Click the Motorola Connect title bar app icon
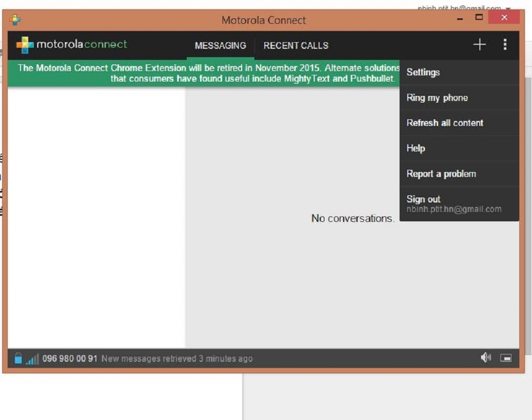Viewport: 532px width, 420px height. [x=15, y=20]
